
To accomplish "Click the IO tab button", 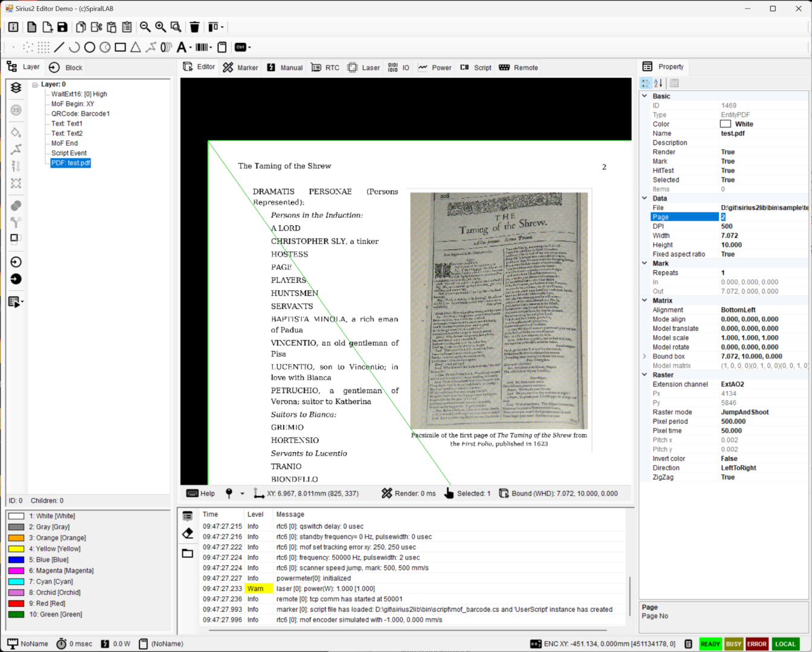I will click(398, 68).
